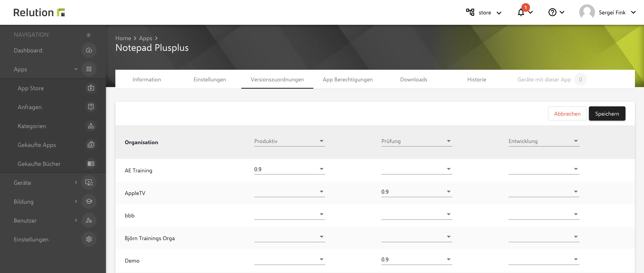The image size is (644, 273).
Task: Open the store organisation tree icon
Action: pyautogui.click(x=470, y=12)
